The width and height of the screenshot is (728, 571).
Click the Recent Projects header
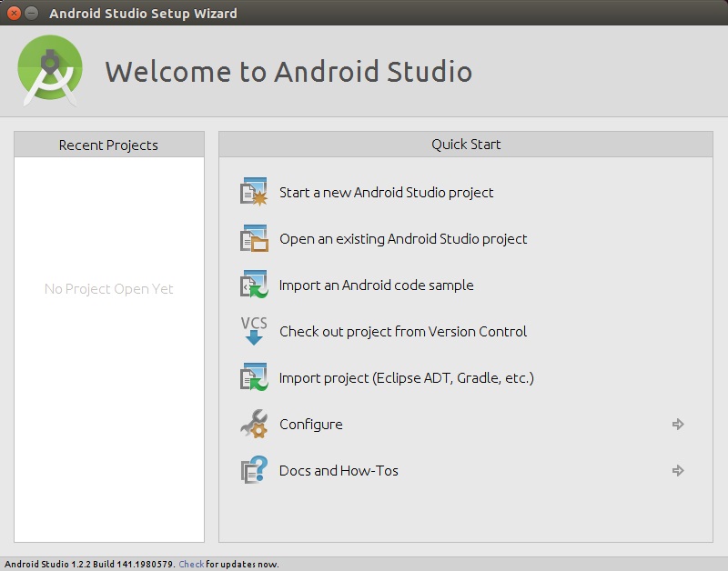108,145
